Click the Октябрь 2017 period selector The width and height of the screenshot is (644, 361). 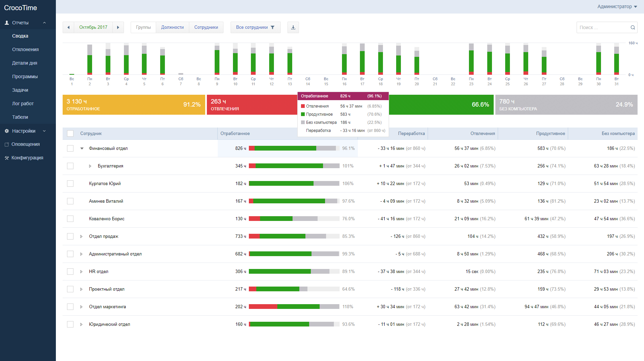click(x=93, y=27)
